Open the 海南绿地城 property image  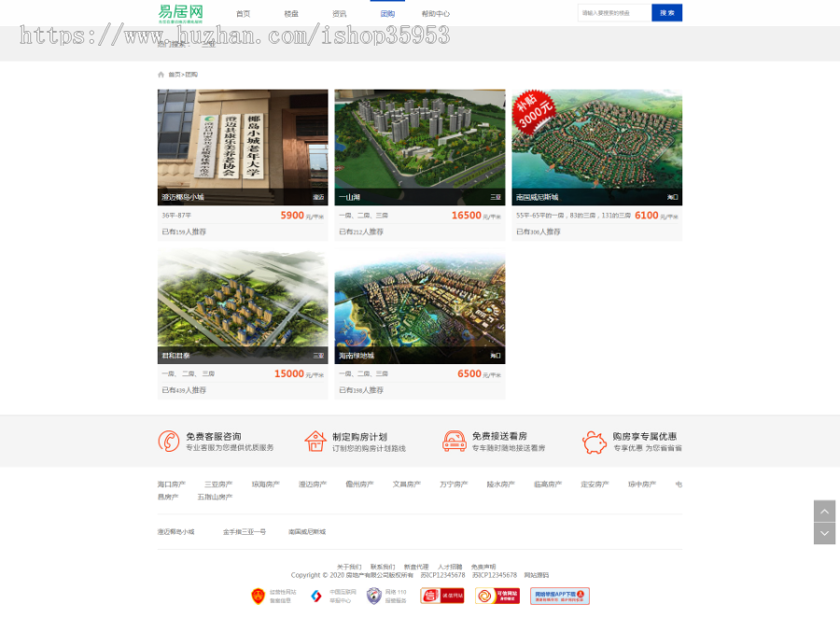tap(419, 305)
